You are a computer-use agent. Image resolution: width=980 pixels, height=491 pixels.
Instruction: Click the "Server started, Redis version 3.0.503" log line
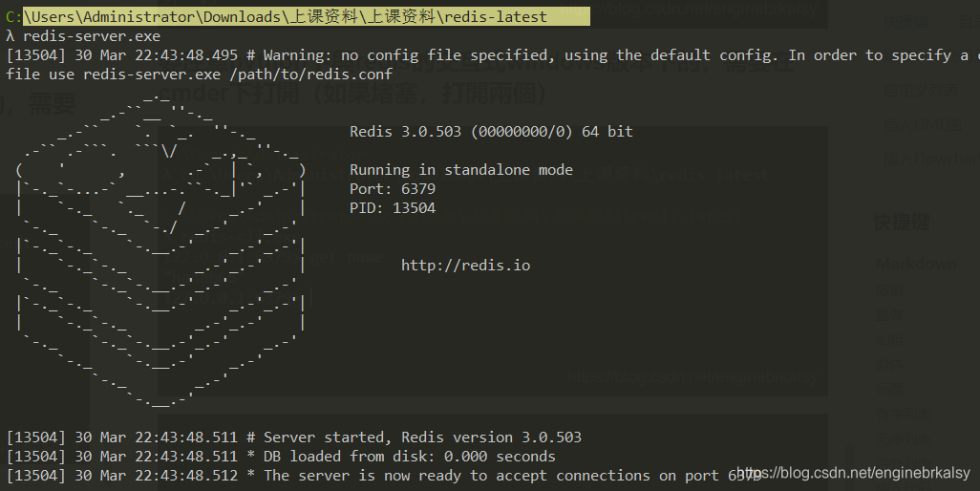pyautogui.click(x=294, y=438)
